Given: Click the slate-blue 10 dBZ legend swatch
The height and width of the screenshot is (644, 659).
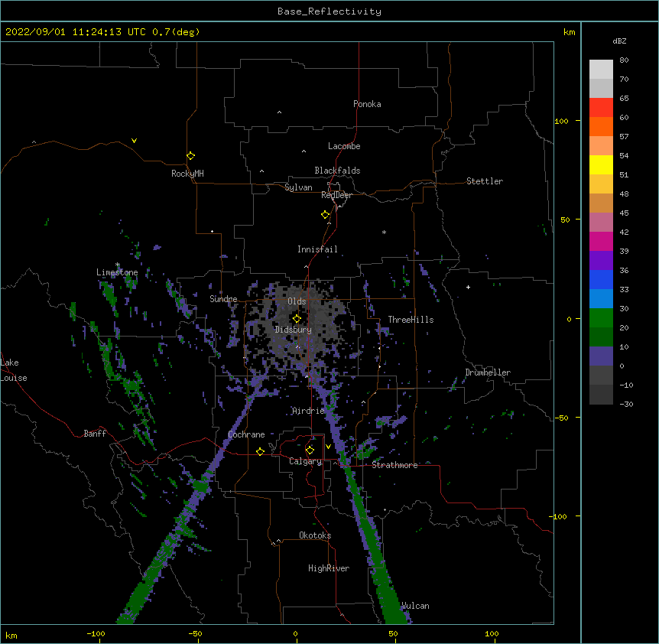Looking at the screenshot, I should (x=601, y=356).
